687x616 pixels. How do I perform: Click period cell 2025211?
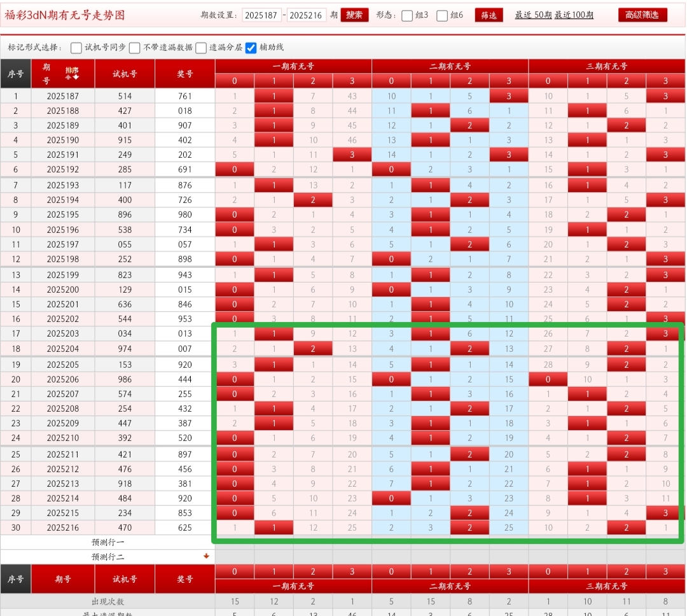pyautogui.click(x=63, y=454)
